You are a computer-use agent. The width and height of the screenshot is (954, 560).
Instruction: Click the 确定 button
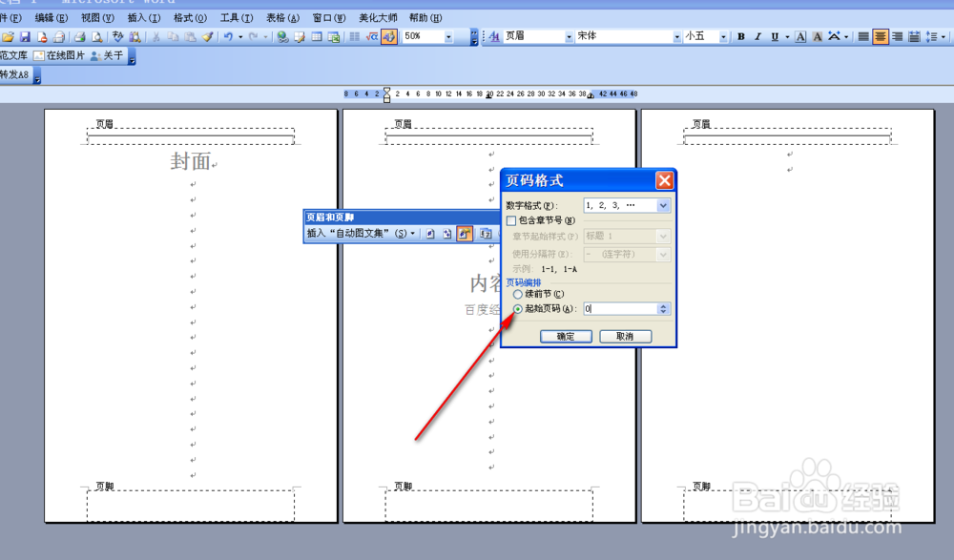pyautogui.click(x=566, y=337)
